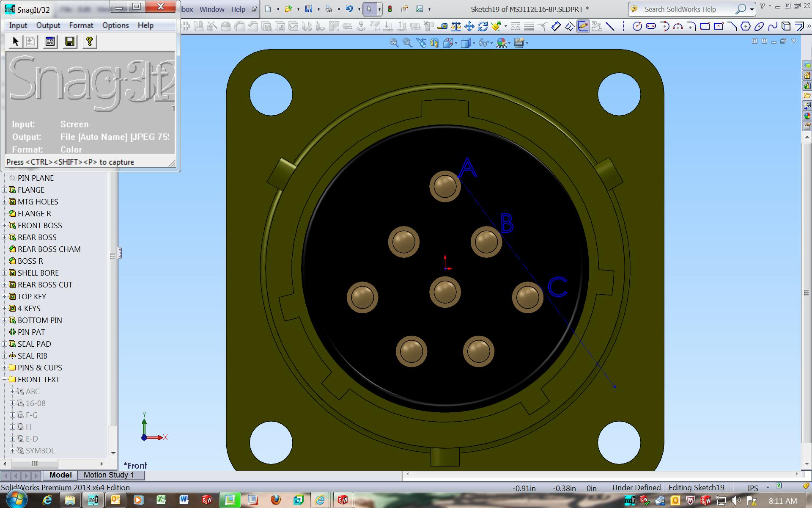
Task: Click the Smart Dimension tool
Action: 556,27
